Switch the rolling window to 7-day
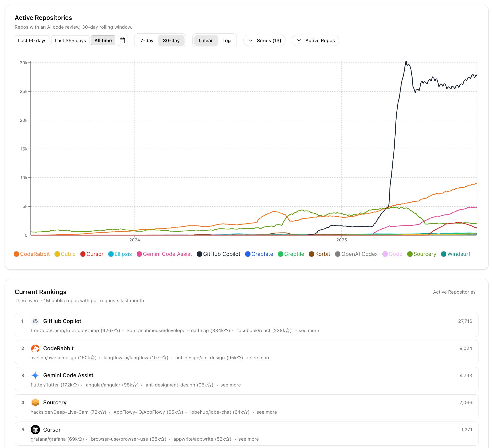This screenshot has width=492, height=448. [147, 40]
